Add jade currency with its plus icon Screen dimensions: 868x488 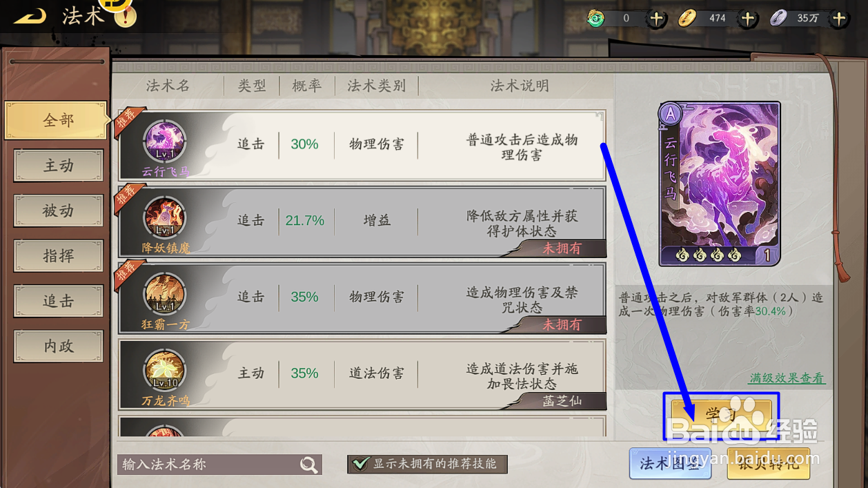point(656,19)
